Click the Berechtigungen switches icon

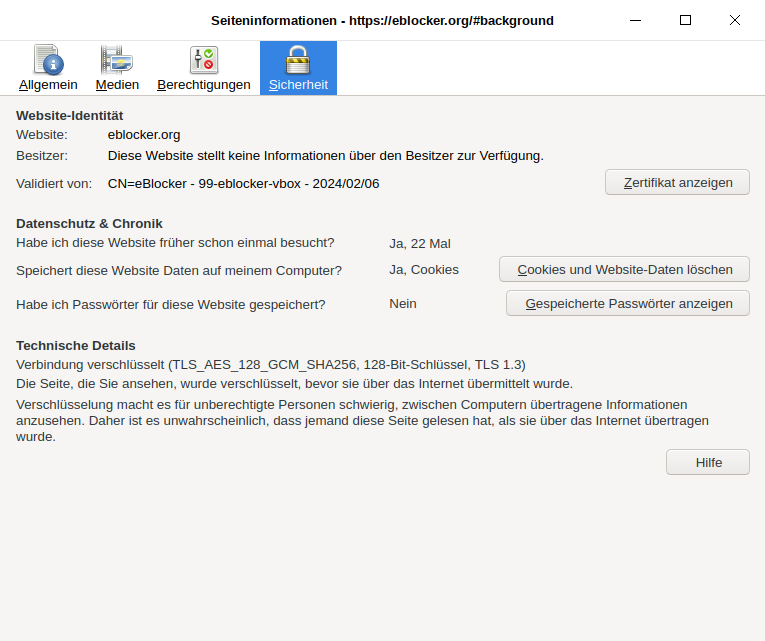204,60
